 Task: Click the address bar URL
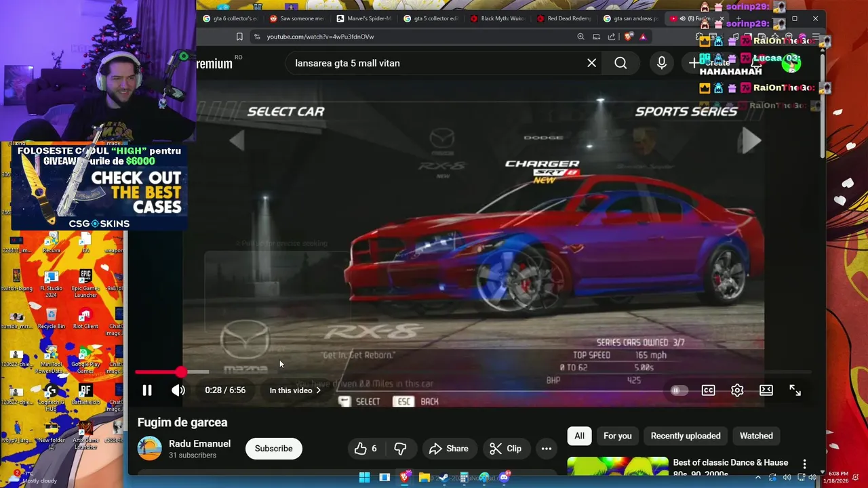(x=320, y=37)
